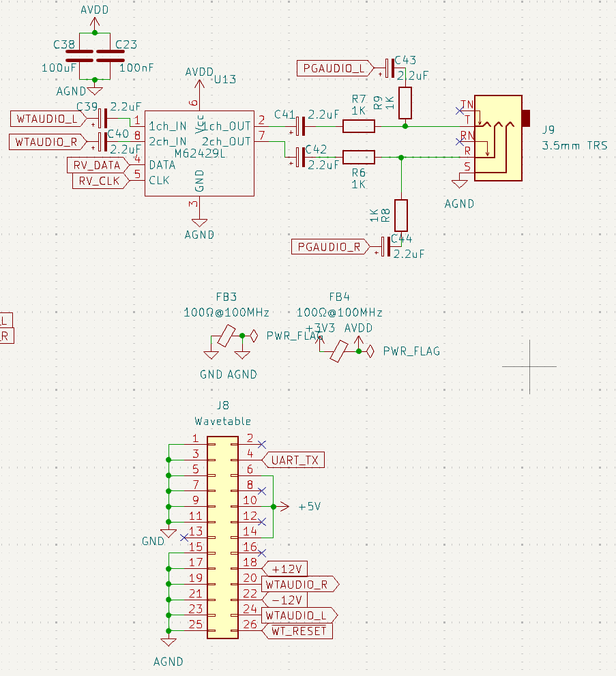The width and height of the screenshot is (616, 676).
Task: Select resistor R9 symbol
Action: (405, 103)
